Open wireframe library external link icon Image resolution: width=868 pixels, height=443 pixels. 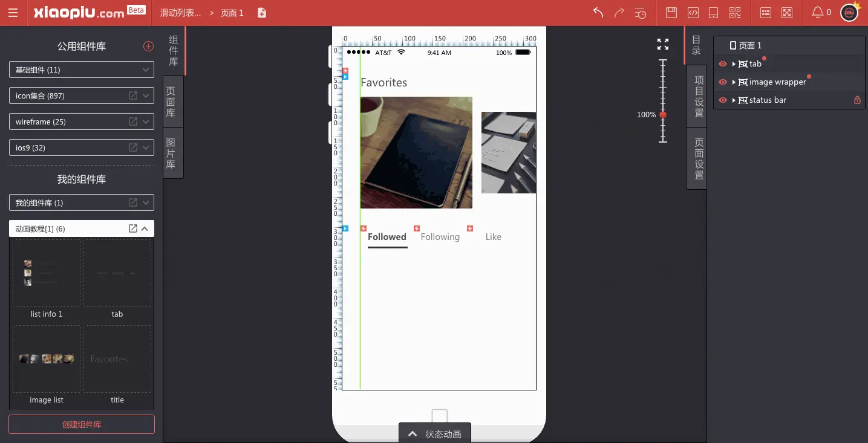133,121
